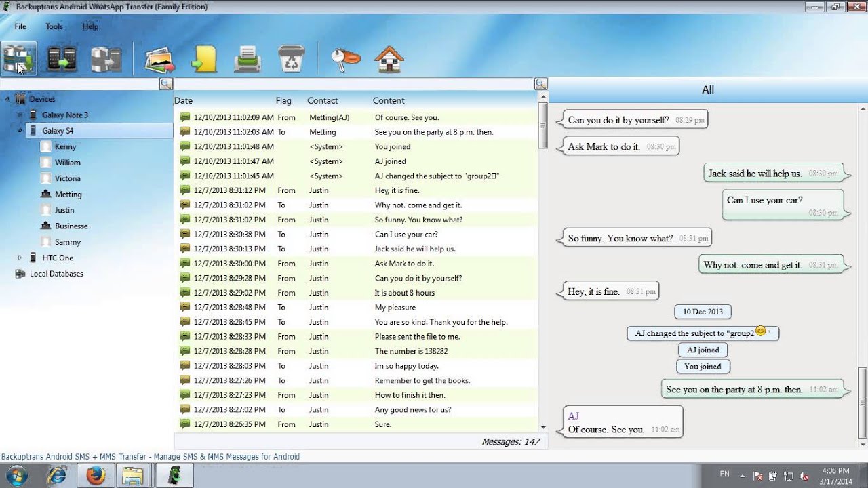
Task: Click the phone-to-phone transfer toolbar icon
Action: [x=62, y=59]
